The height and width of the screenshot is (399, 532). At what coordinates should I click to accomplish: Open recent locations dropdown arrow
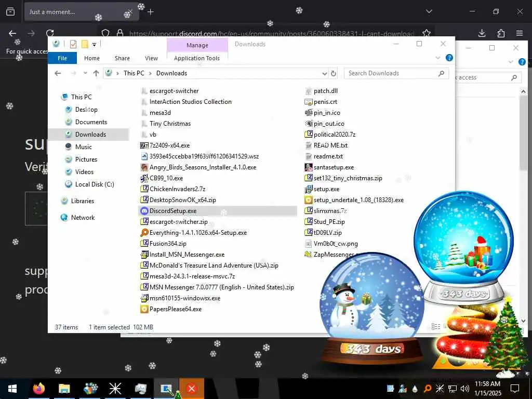(x=85, y=73)
